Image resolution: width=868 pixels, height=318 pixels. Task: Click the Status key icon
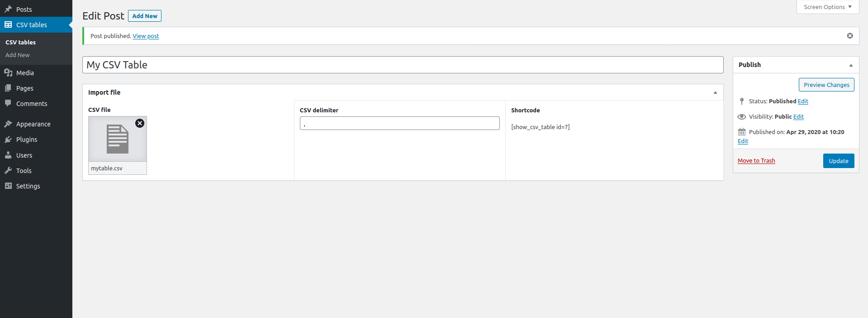742,101
